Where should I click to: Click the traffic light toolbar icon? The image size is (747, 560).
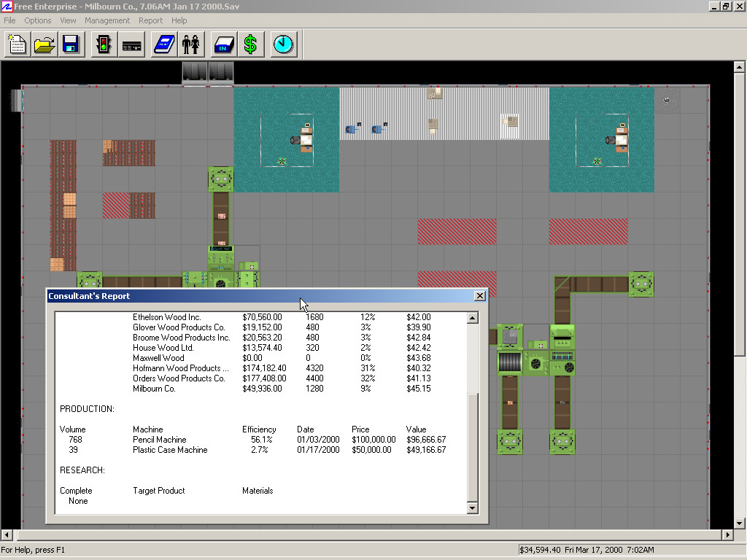(104, 44)
